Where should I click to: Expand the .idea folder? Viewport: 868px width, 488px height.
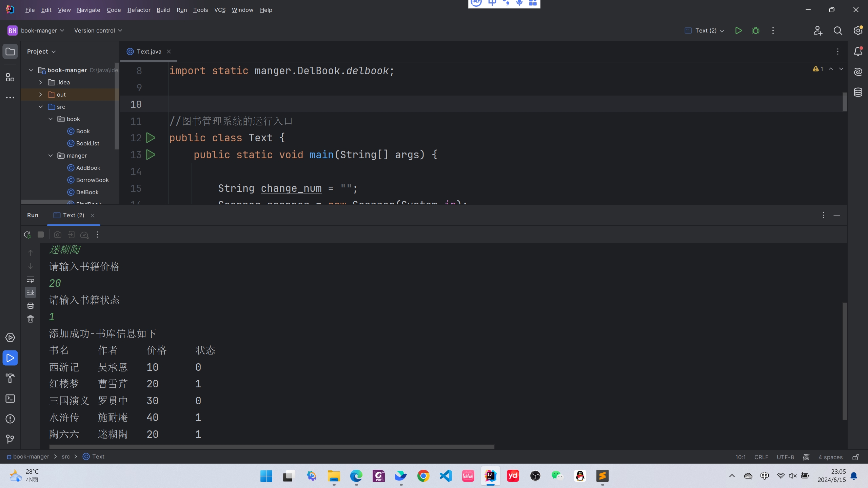[41, 82]
